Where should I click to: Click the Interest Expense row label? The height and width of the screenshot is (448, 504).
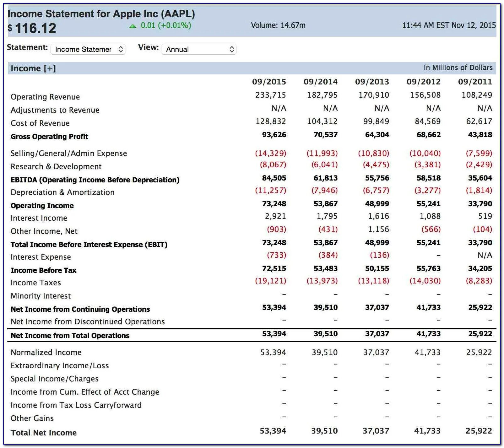pos(41,257)
